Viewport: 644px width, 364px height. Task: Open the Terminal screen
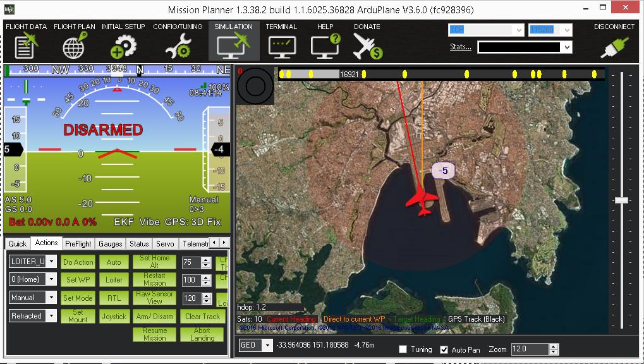(x=281, y=43)
